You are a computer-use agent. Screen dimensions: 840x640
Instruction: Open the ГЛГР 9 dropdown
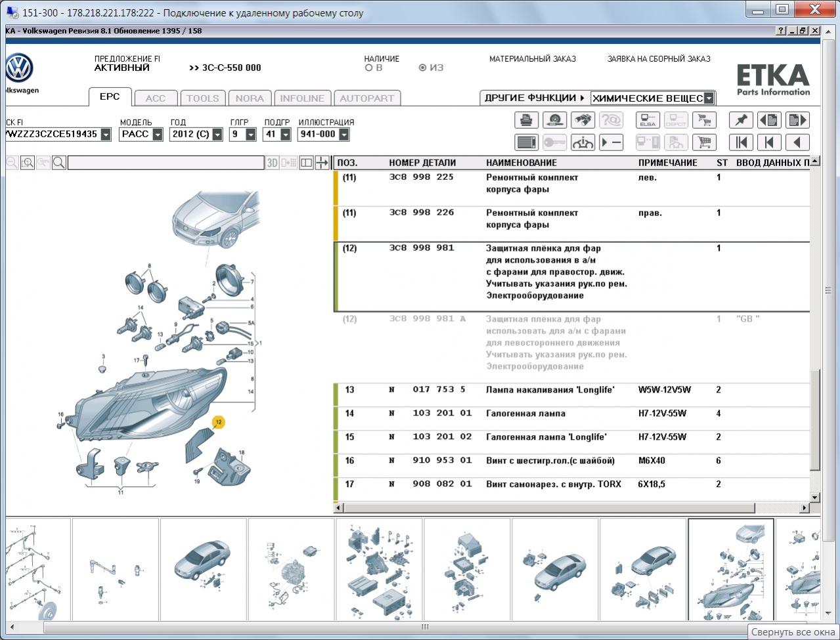(250, 135)
